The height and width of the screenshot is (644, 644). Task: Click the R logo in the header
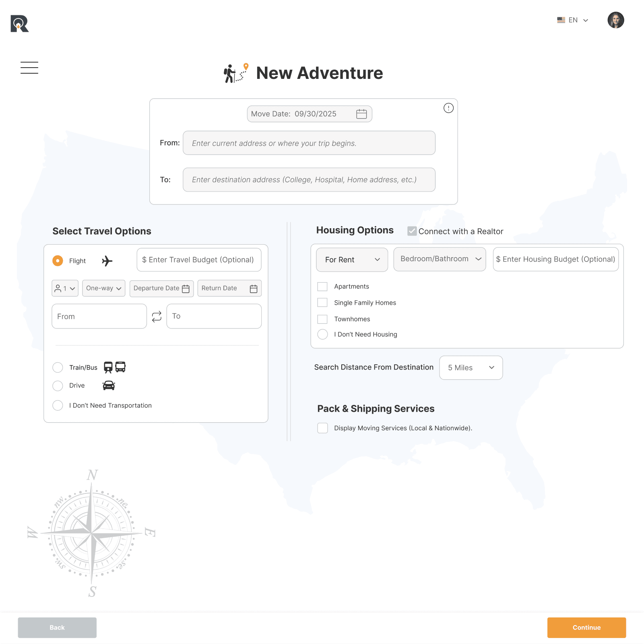pyautogui.click(x=20, y=23)
